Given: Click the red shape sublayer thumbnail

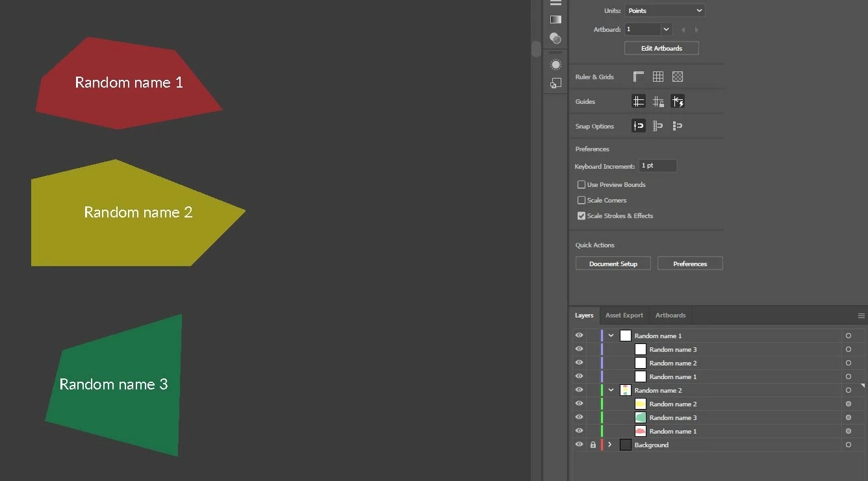Looking at the screenshot, I should click(641, 432).
